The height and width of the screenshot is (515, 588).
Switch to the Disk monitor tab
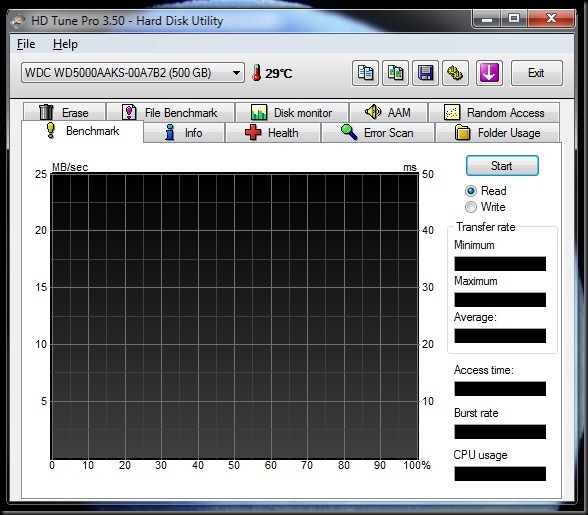292,112
